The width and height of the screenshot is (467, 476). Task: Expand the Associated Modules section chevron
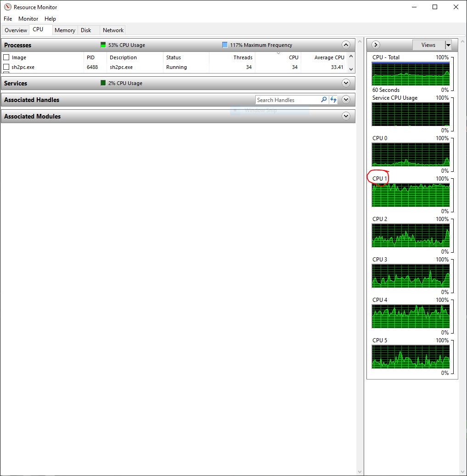click(x=346, y=116)
